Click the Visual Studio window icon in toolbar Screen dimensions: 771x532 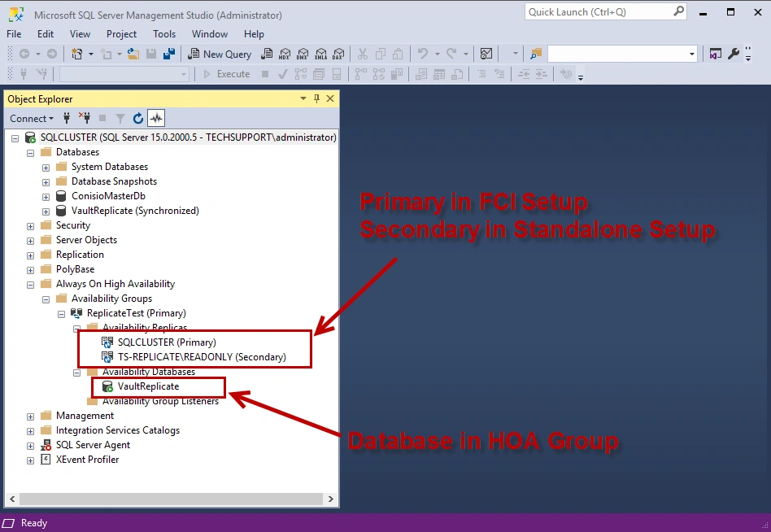716,54
